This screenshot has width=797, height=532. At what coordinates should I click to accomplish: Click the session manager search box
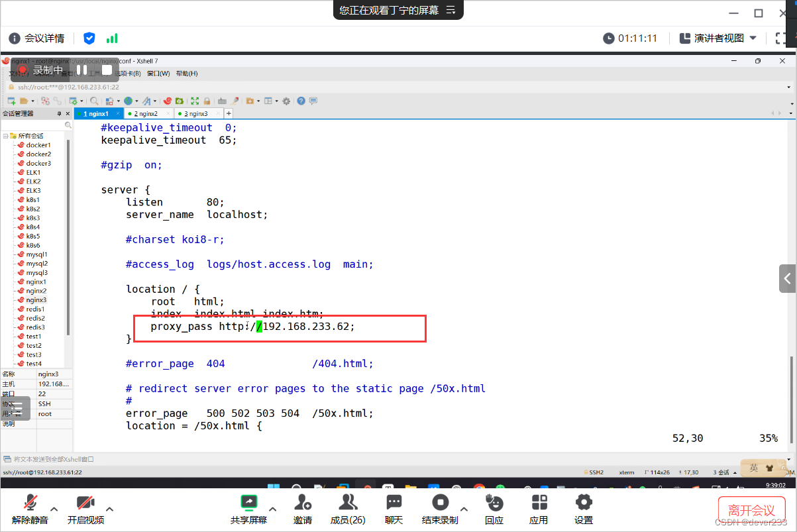coord(36,125)
